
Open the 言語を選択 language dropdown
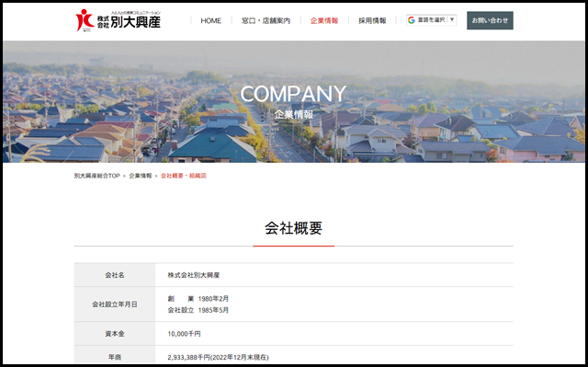[431, 20]
